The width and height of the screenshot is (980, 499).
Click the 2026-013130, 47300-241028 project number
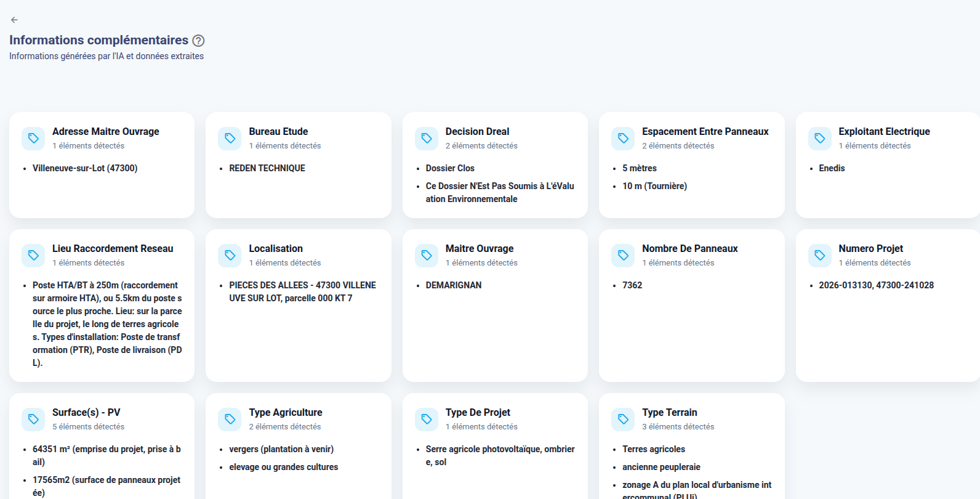[x=876, y=285]
